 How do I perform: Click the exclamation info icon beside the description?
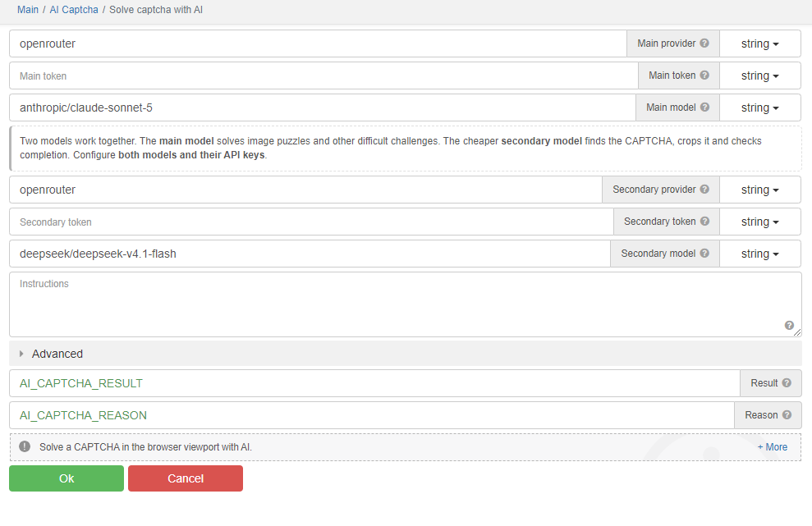tap(25, 446)
